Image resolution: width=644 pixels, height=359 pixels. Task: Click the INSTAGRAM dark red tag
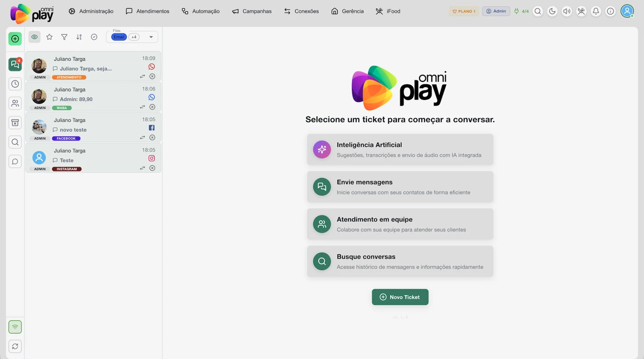point(67,169)
